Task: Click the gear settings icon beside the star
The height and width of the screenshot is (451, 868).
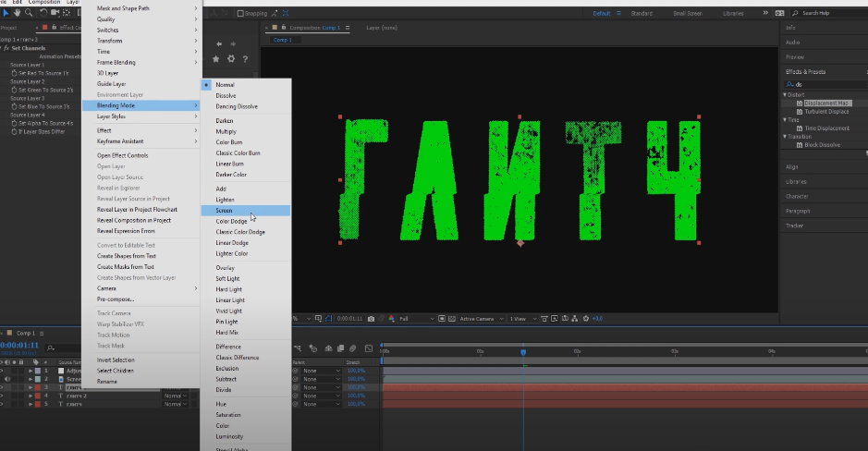Action: (x=231, y=58)
